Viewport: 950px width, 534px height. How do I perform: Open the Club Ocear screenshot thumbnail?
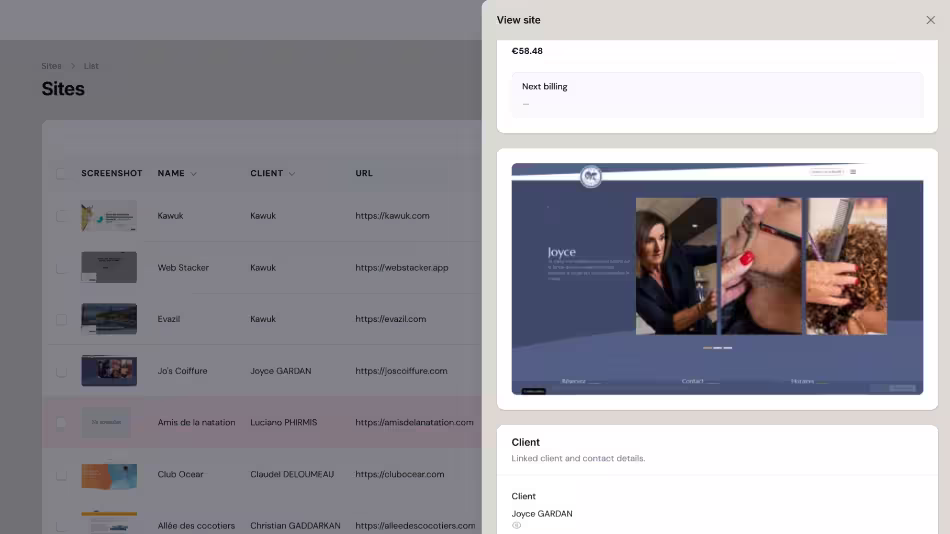[109, 475]
